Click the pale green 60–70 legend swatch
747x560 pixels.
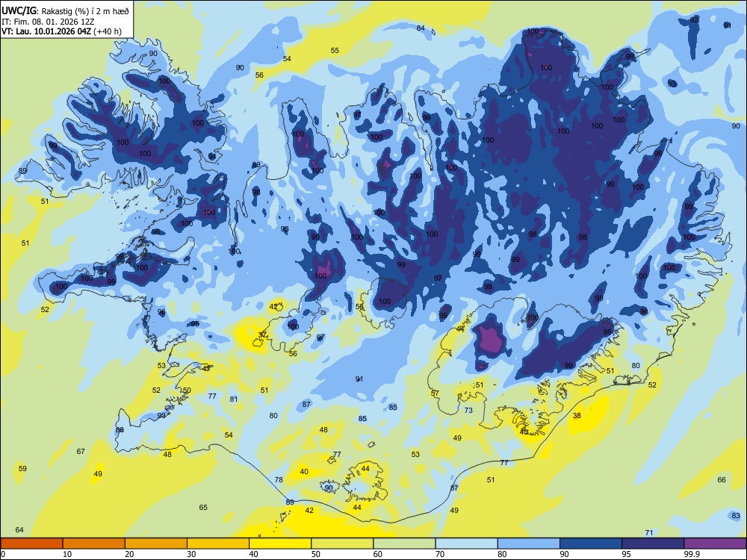(404, 544)
